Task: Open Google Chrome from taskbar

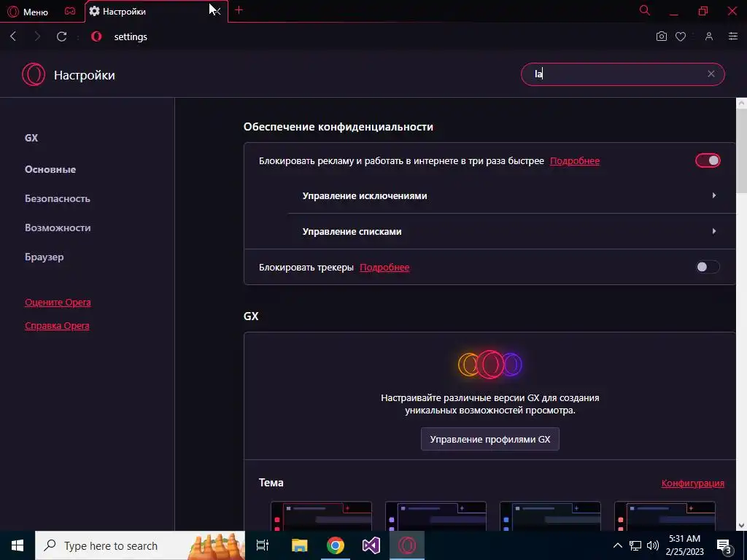Action: click(336, 545)
